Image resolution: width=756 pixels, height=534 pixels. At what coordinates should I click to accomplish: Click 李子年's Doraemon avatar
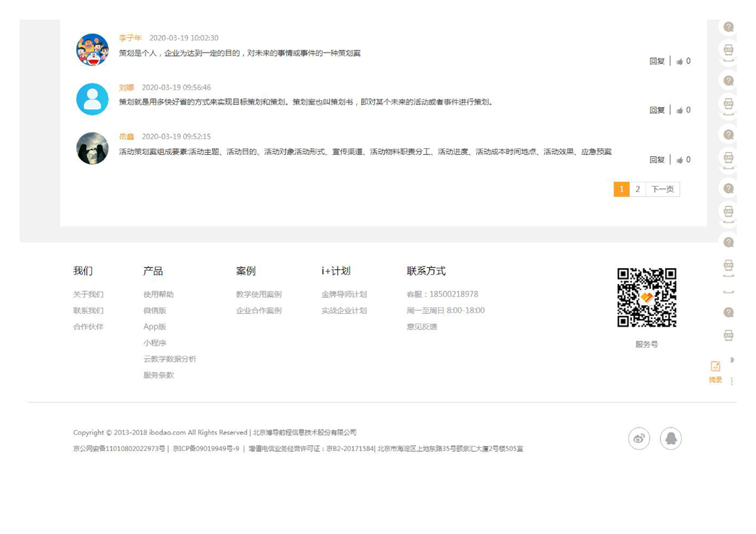coord(92,50)
